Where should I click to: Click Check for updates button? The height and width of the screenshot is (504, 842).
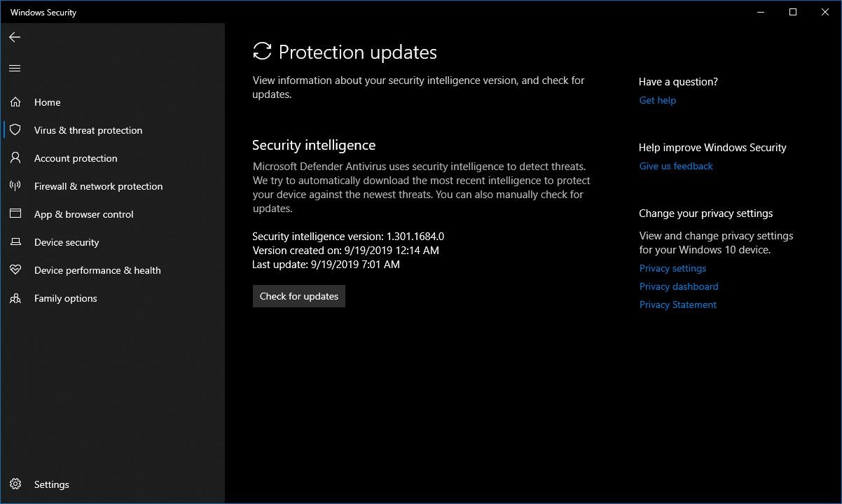tap(299, 296)
